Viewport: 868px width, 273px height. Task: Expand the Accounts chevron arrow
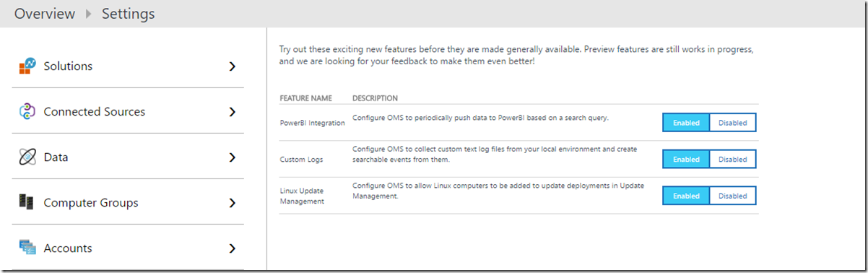click(x=232, y=248)
